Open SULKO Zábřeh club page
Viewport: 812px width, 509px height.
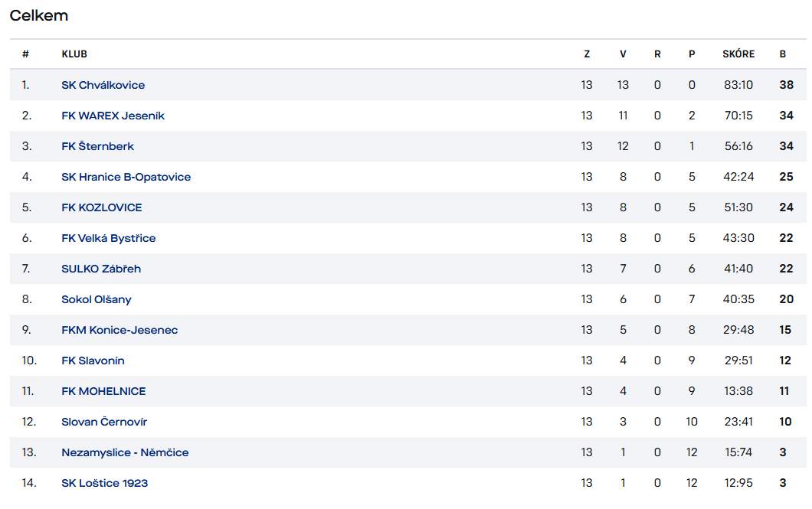(101, 269)
